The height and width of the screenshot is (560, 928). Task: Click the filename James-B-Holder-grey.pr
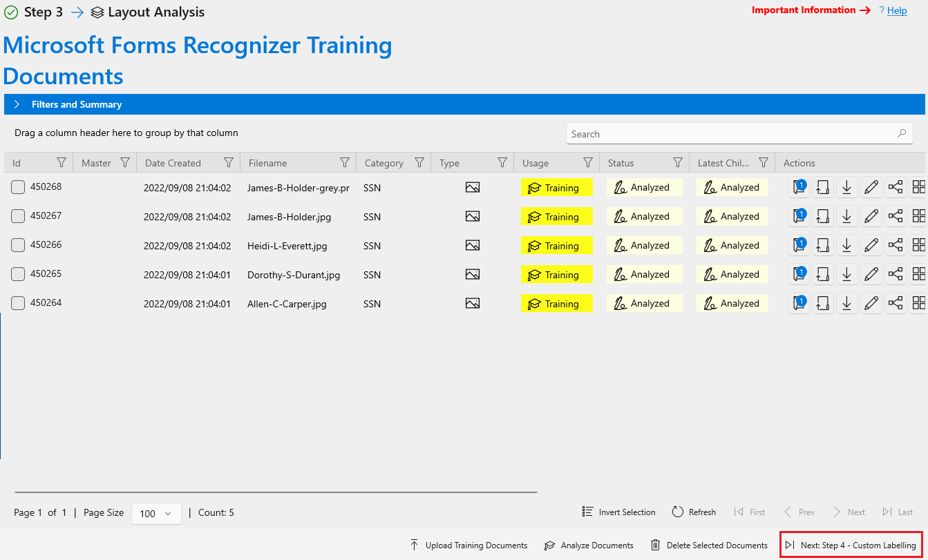click(x=299, y=188)
